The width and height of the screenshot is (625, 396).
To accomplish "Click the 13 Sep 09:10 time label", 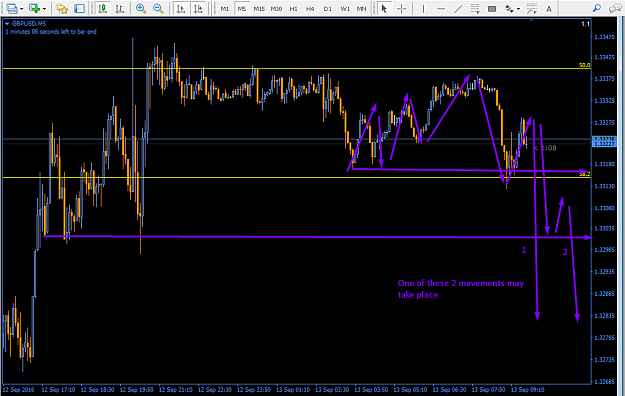I will click(x=527, y=390).
